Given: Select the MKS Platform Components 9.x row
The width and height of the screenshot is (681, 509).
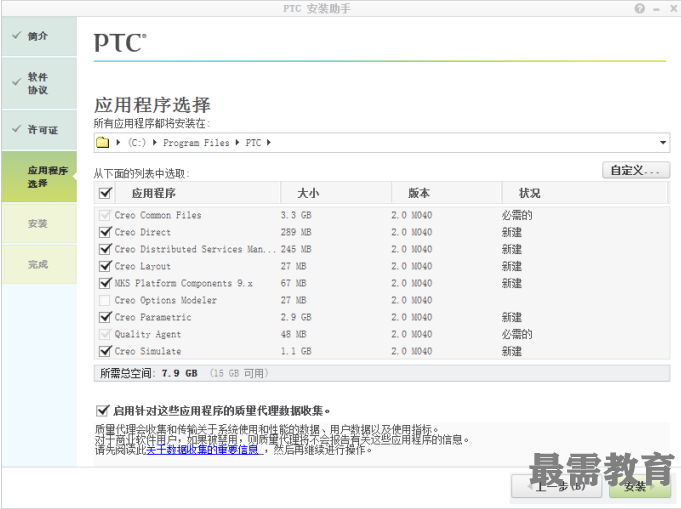Looking at the screenshot, I should tap(183, 283).
